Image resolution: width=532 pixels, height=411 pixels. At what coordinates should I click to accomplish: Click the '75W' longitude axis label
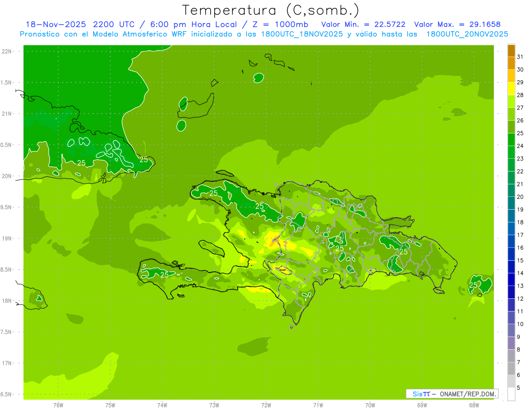pos(110,405)
